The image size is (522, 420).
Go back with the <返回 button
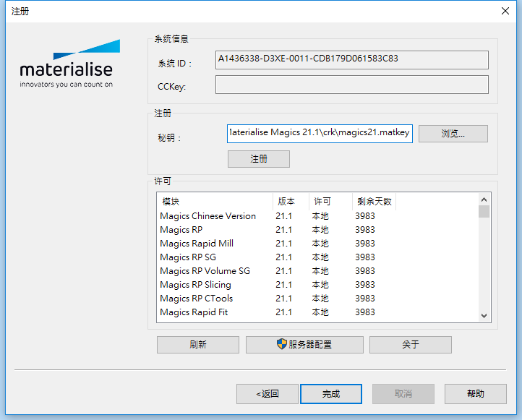pyautogui.click(x=267, y=394)
